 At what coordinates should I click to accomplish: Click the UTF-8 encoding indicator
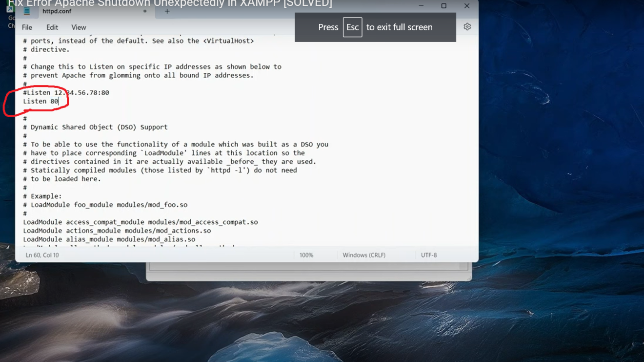coord(429,255)
